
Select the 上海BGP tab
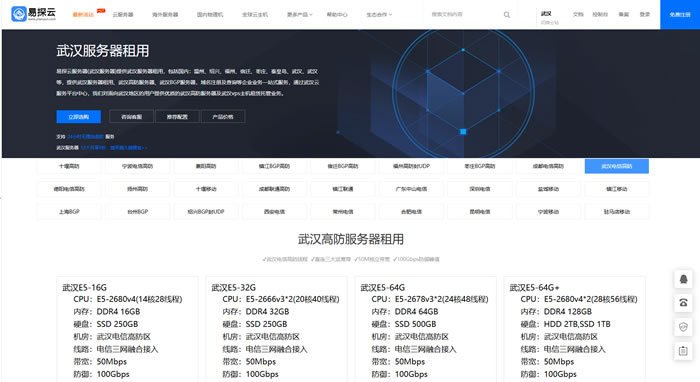(69, 212)
